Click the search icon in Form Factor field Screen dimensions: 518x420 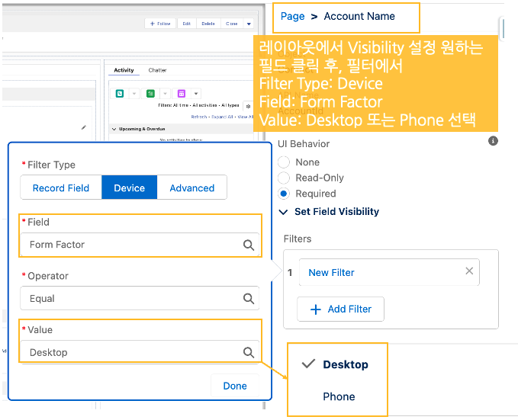[248, 245]
